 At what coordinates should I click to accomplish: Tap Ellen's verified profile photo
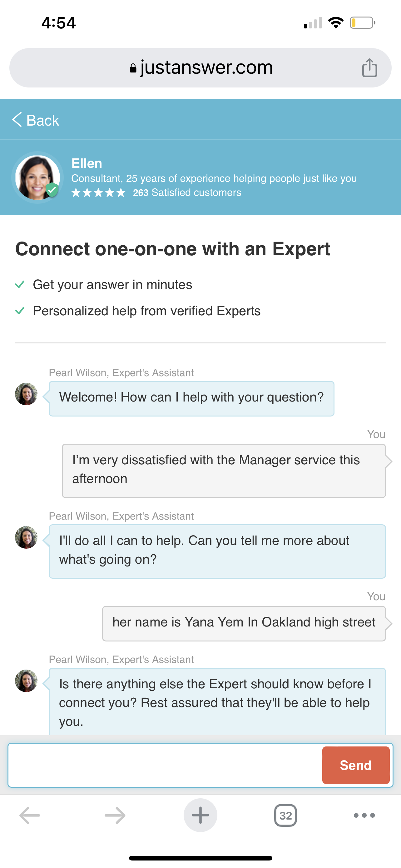pos(37,177)
